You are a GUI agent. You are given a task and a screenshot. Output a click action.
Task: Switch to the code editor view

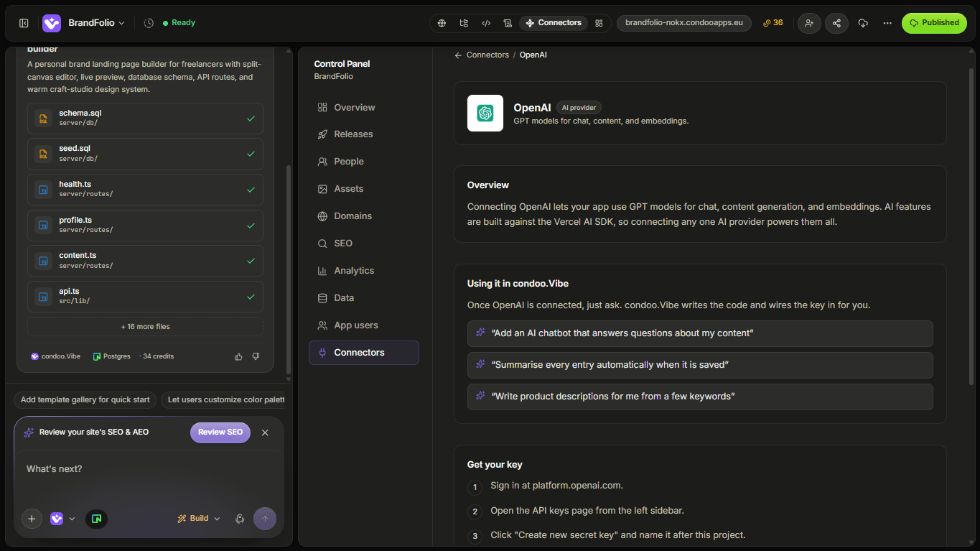[x=486, y=23]
